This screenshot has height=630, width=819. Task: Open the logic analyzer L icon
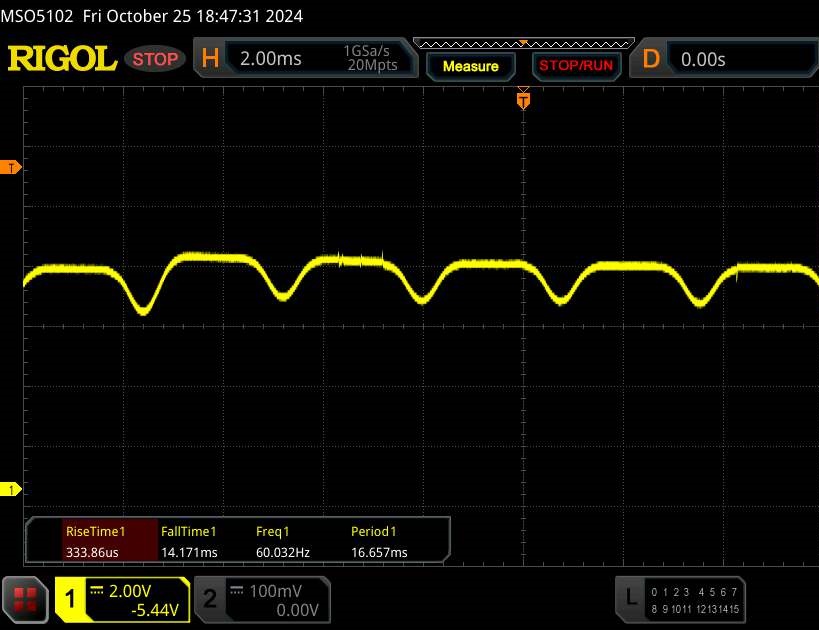(x=631, y=597)
